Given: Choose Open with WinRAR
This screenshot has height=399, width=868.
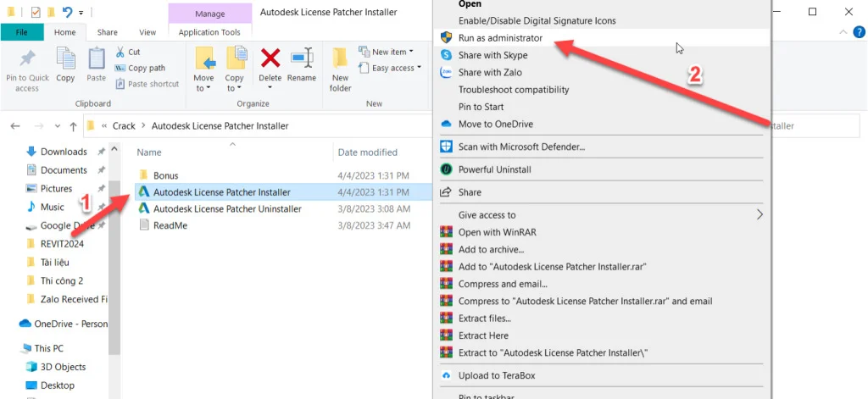Looking at the screenshot, I should pyautogui.click(x=601, y=232).
